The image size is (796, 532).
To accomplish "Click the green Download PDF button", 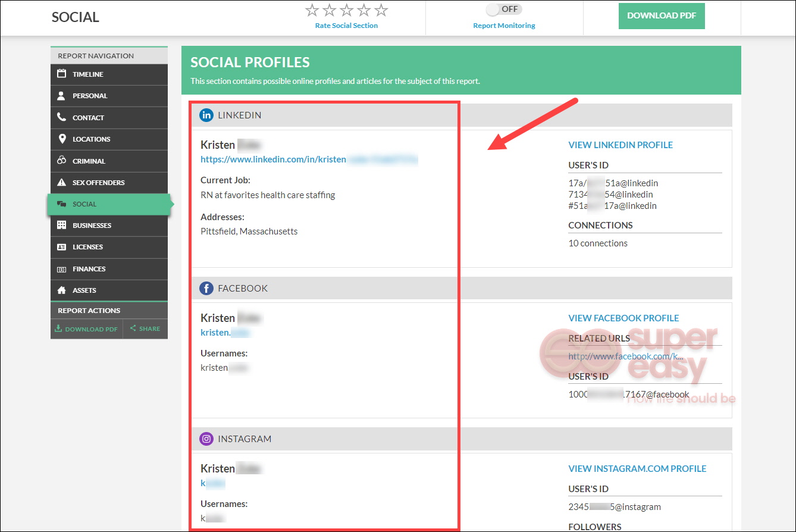I will (662, 16).
